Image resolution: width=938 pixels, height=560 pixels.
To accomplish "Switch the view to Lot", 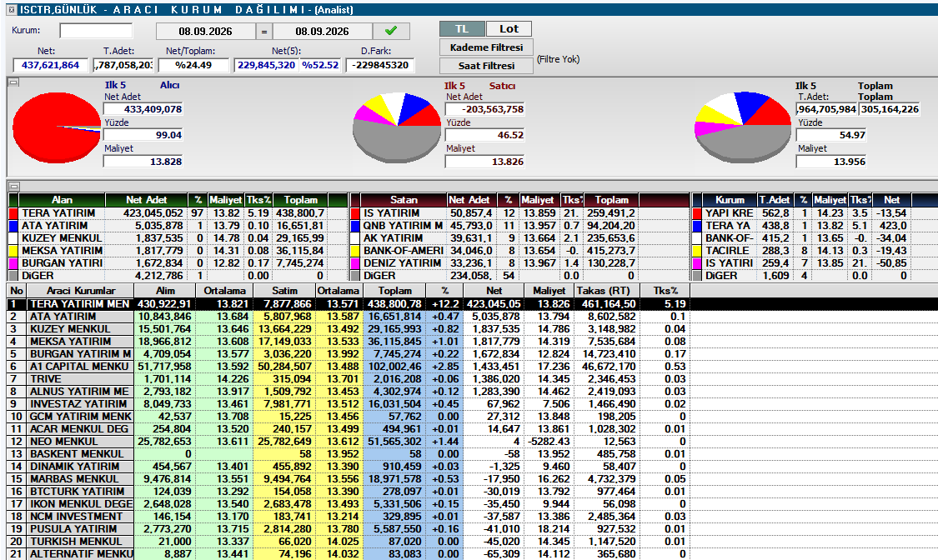I will (509, 28).
